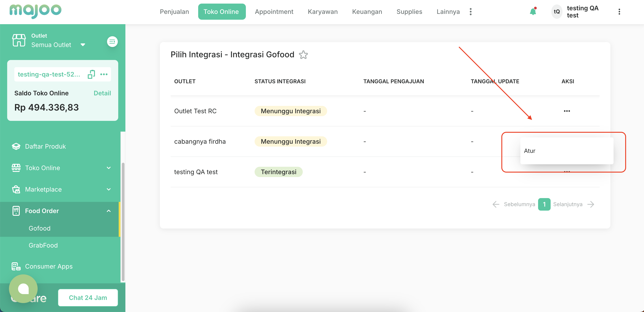Switch to the Penjualan tab
Screen dimensions: 644x312
pyautogui.click(x=174, y=12)
